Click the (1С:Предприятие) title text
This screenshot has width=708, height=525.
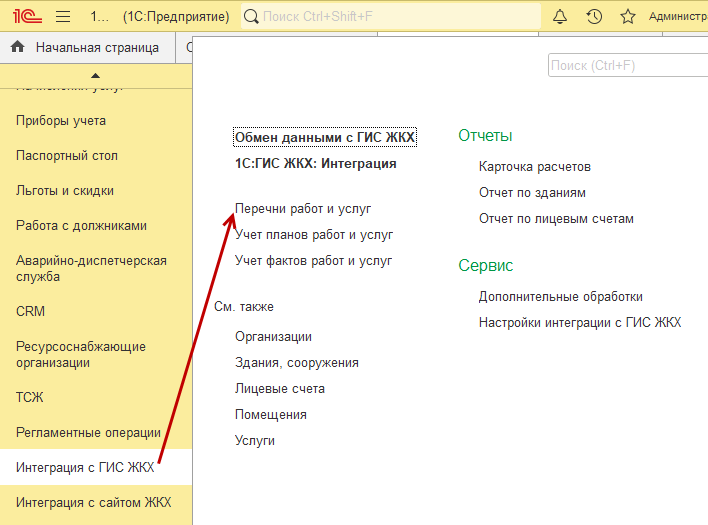(176, 17)
